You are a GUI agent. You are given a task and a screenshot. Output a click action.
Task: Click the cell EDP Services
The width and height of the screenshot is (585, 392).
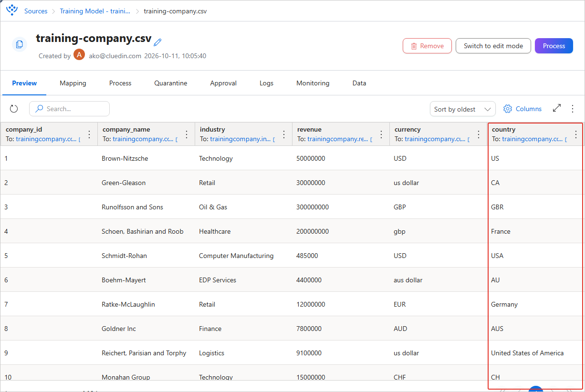tap(218, 280)
